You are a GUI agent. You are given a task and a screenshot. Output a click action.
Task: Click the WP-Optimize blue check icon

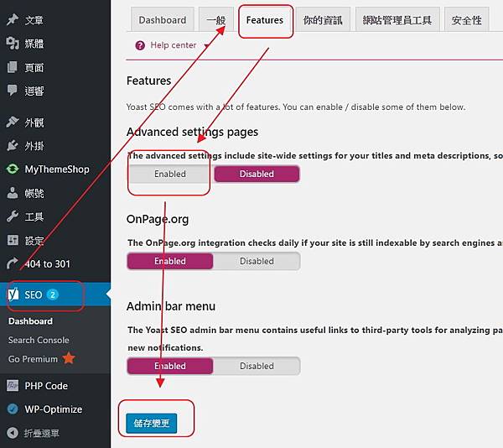pyautogui.click(x=13, y=409)
